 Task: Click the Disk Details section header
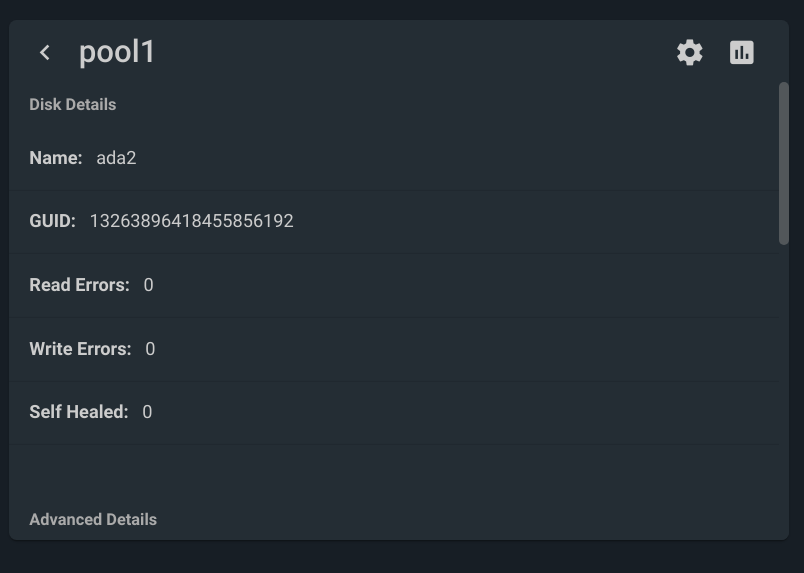73,105
